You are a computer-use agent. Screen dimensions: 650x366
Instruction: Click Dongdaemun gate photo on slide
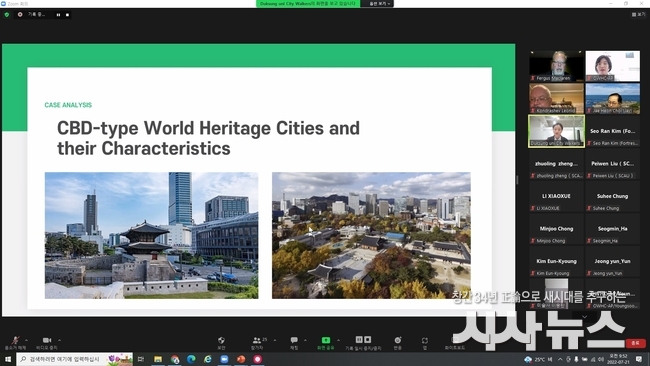151,235
